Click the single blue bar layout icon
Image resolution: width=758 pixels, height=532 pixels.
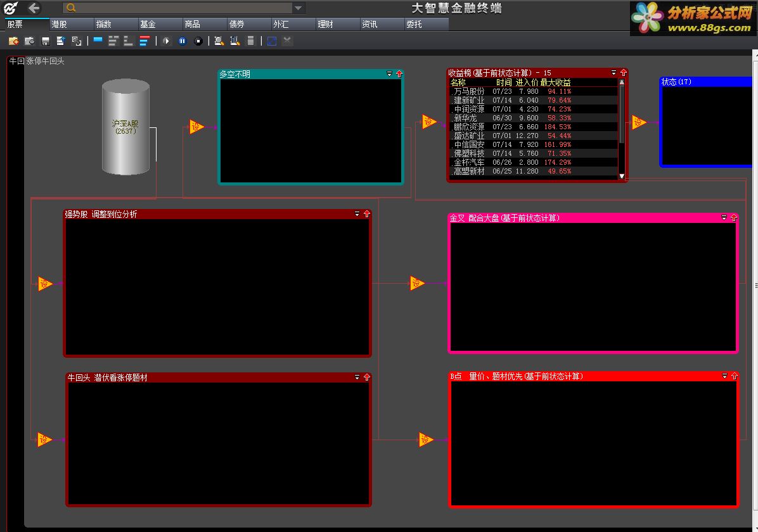[x=98, y=41]
